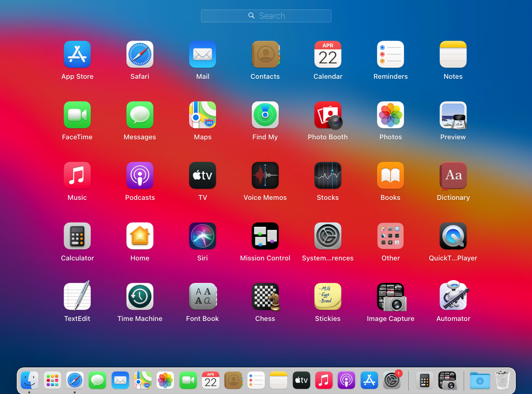
Task: Launch the Find My app
Action: click(x=265, y=115)
